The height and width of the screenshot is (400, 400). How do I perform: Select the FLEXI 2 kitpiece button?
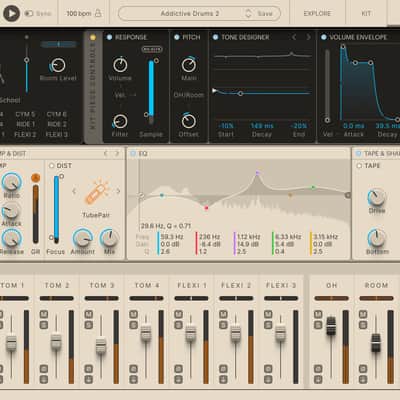click(25, 134)
